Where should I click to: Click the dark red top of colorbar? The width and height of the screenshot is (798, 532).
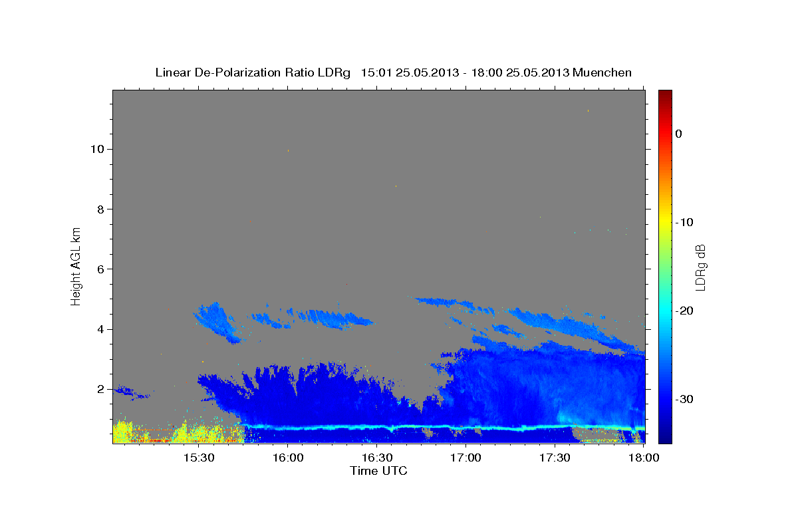[665, 94]
